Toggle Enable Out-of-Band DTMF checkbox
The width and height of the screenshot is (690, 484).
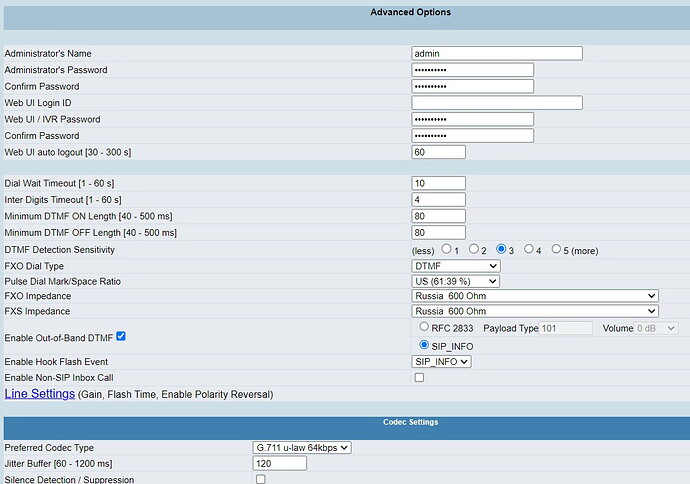(x=121, y=336)
